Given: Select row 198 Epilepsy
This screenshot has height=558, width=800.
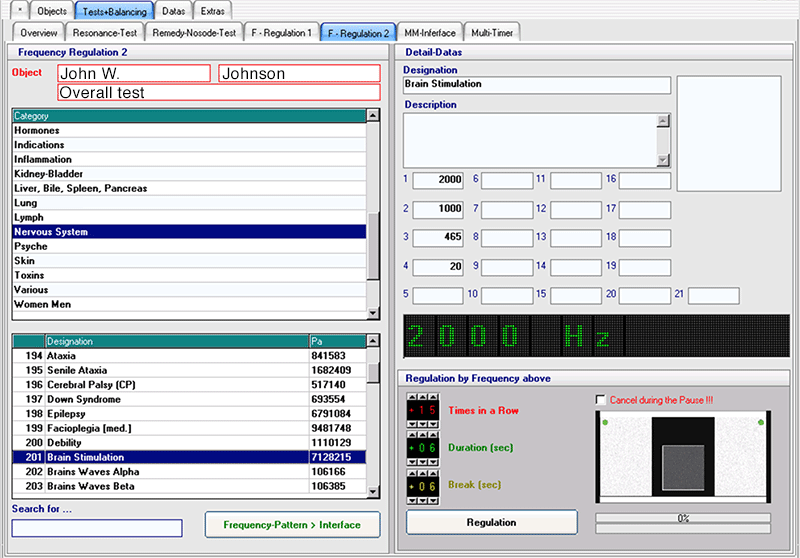Looking at the screenshot, I should (189, 414).
